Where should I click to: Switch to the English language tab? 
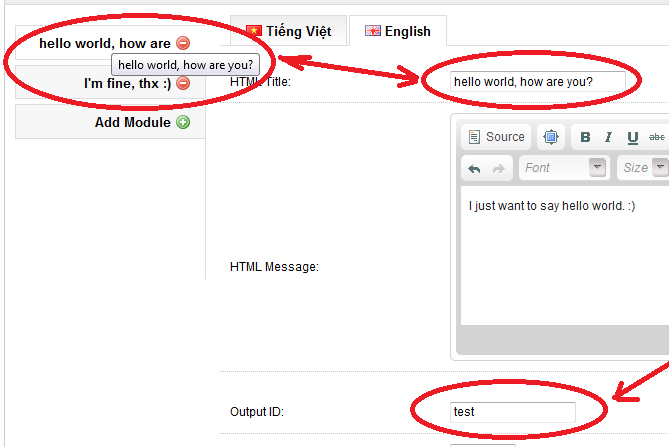398,31
